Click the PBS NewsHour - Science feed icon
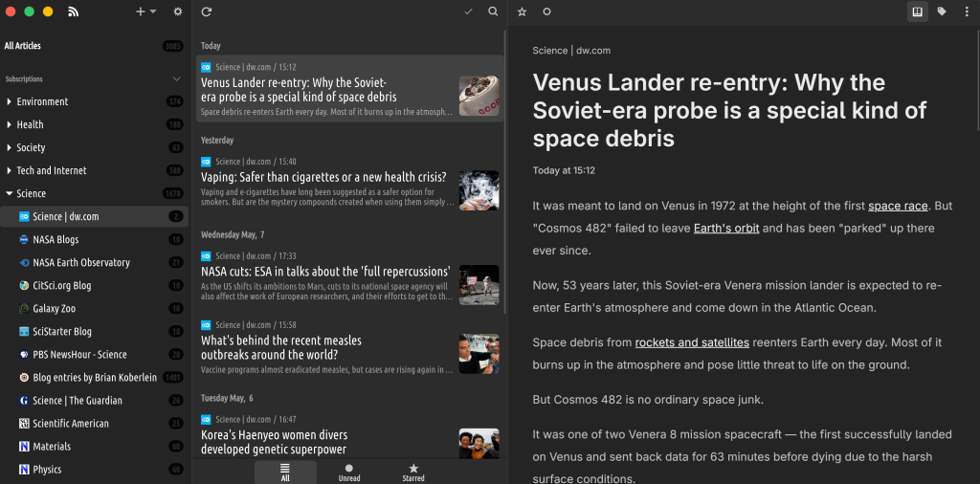Viewport: 980px width, 484px height. (24, 355)
